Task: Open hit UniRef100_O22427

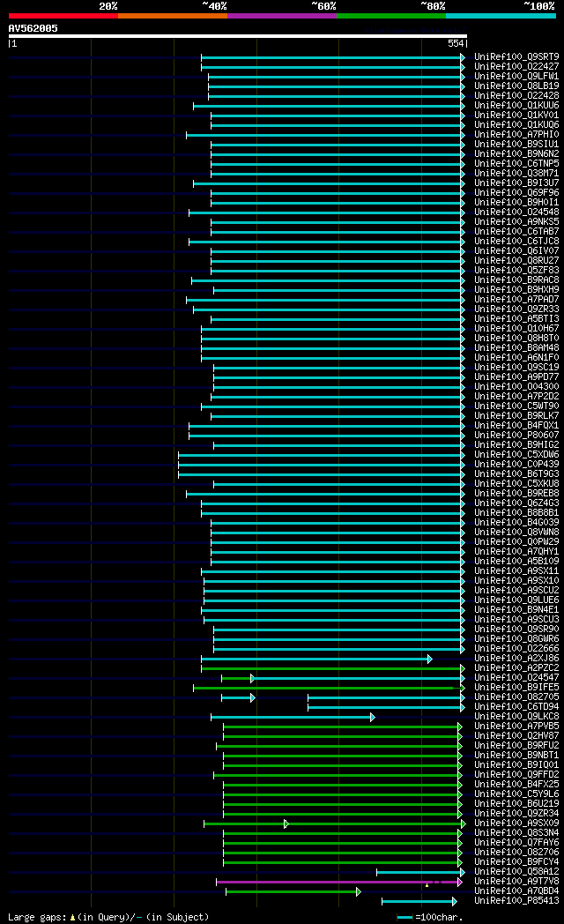Action: tap(516, 67)
